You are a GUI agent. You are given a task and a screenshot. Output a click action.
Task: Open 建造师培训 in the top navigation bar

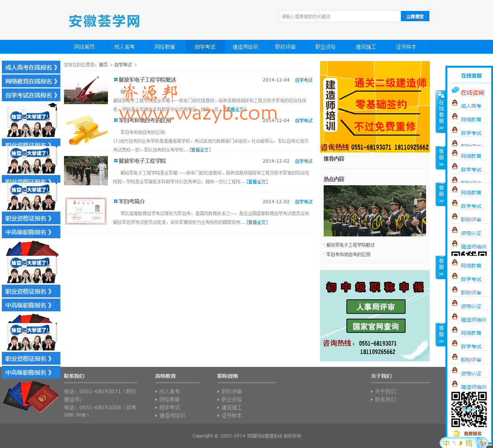pyautogui.click(x=245, y=47)
